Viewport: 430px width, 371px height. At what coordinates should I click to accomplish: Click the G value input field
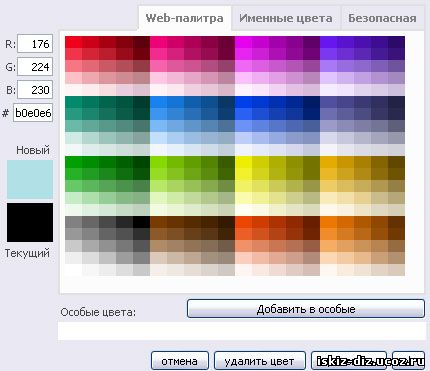[35, 67]
